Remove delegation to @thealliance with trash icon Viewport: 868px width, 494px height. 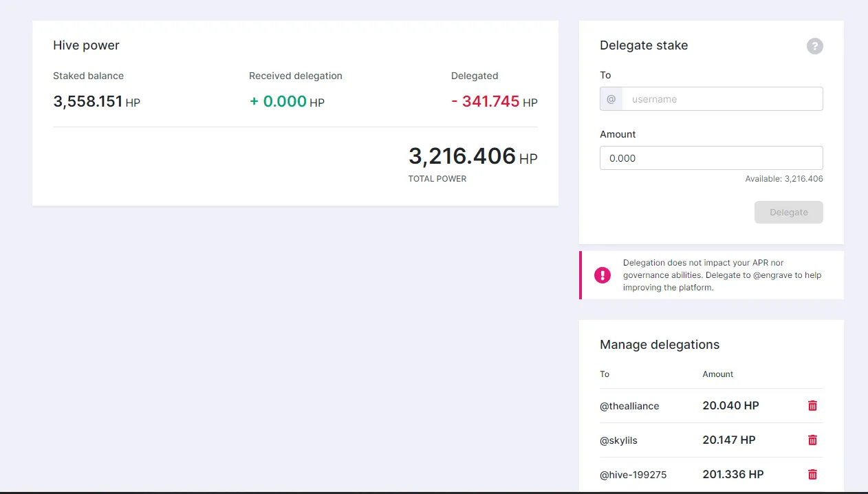click(812, 406)
